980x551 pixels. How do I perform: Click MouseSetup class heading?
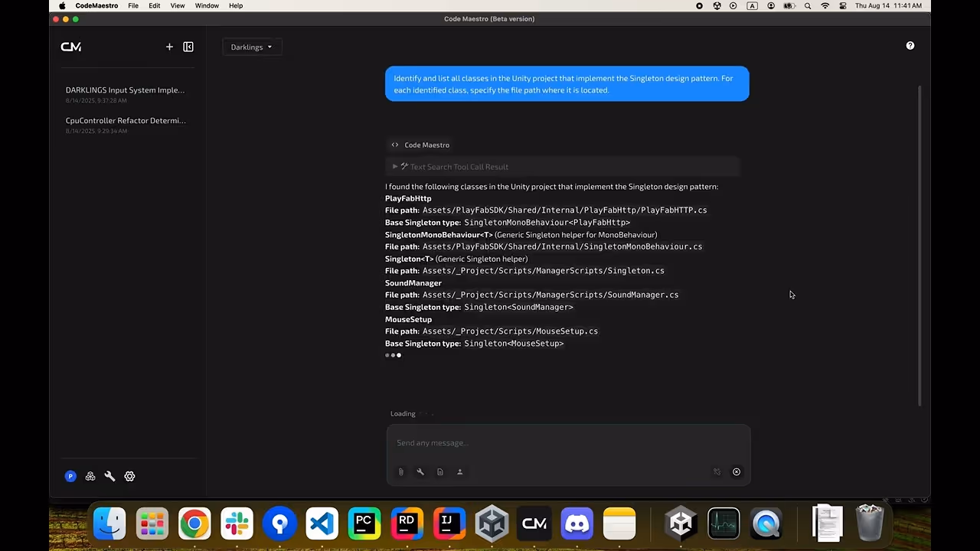pyautogui.click(x=408, y=319)
